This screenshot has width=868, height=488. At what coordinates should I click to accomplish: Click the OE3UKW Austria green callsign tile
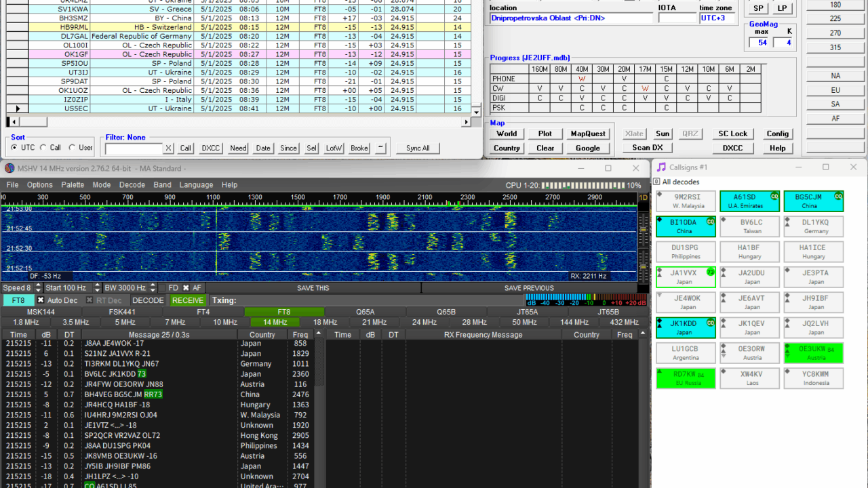pos(814,353)
